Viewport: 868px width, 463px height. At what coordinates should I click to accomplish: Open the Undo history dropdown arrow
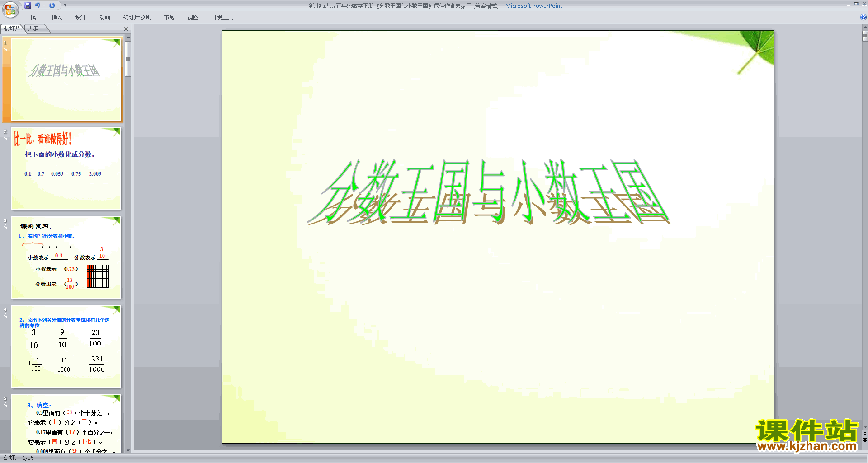[x=44, y=5]
